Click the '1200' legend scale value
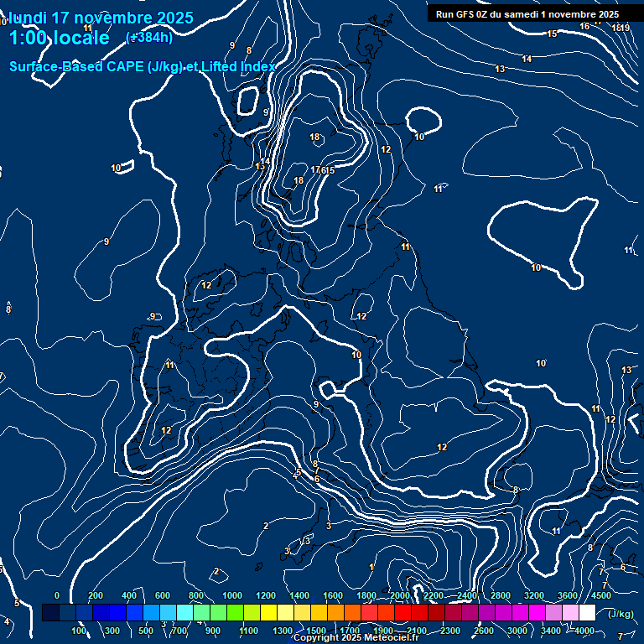The image size is (644, 644). (x=266, y=595)
